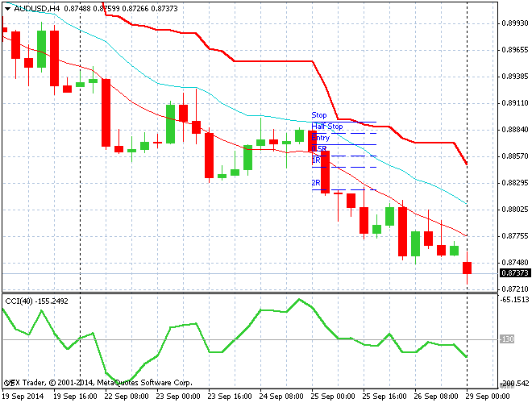Open the chart dropdown triangle beside AUDUSD,H4
This screenshot has width=532, height=403.
(x=7, y=9)
